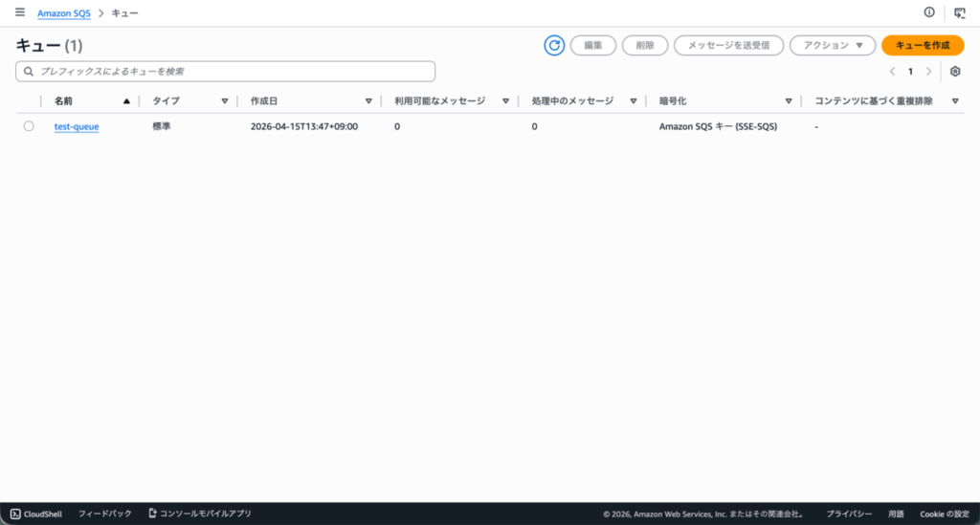Sort by 作成日 column arrow
This screenshot has width=980, height=525.
pyautogui.click(x=368, y=100)
